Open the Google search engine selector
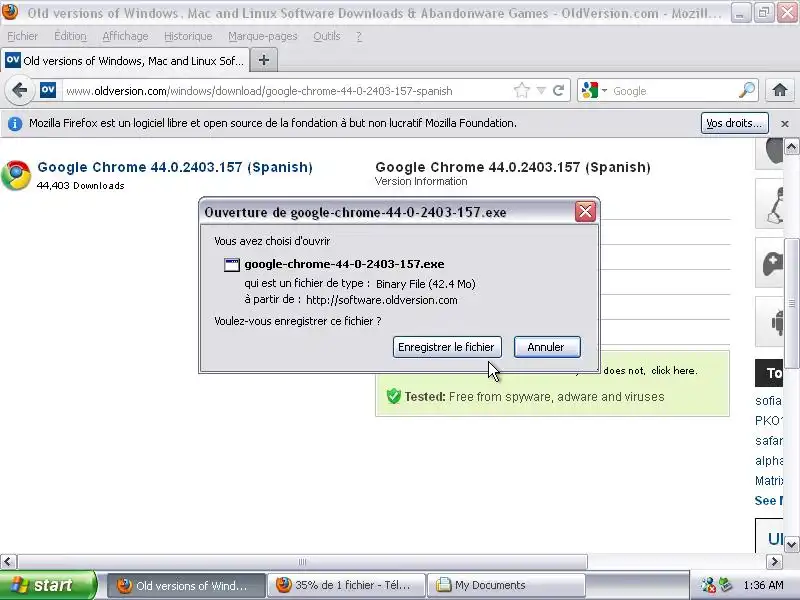 pyautogui.click(x=594, y=91)
